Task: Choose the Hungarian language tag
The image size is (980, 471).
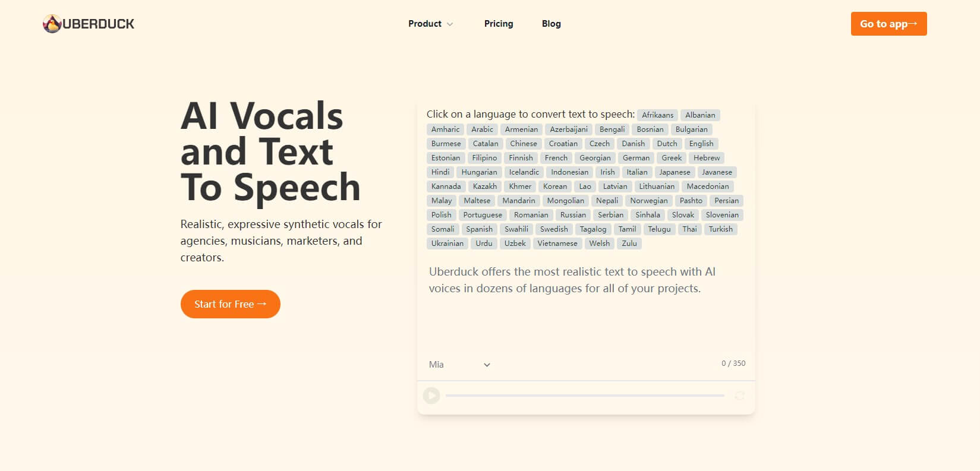Action: (x=479, y=172)
